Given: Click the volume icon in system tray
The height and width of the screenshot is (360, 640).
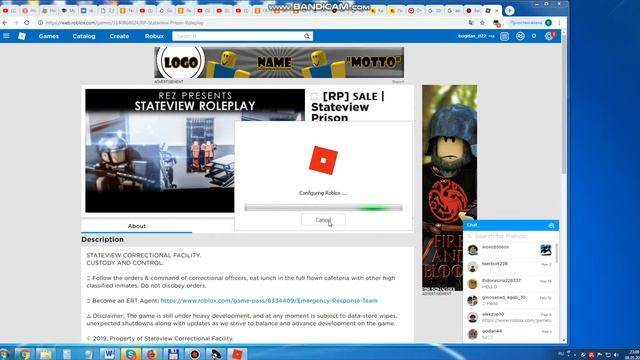Looking at the screenshot, I should (616, 354).
